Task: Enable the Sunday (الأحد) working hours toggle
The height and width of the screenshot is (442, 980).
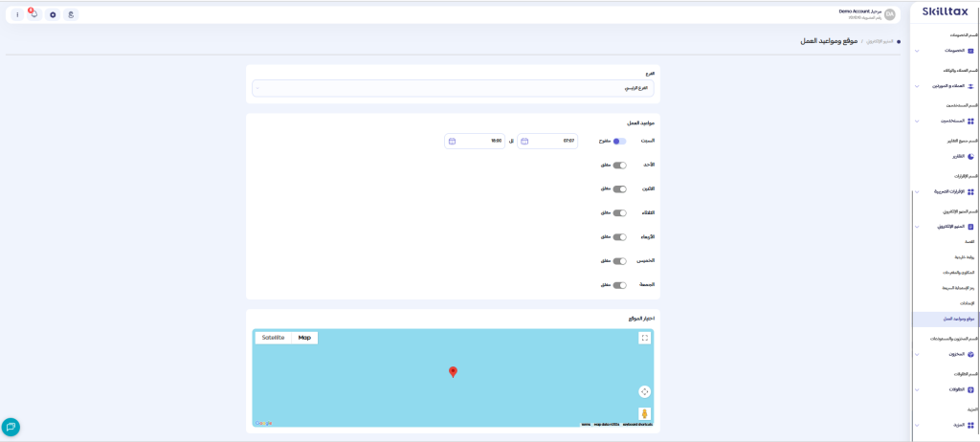Action: click(x=619, y=165)
